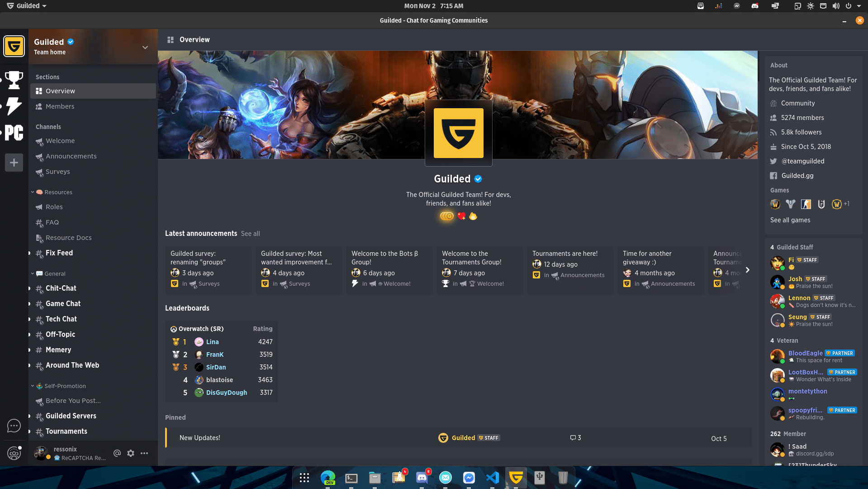This screenshot has width=868, height=489.
Task: Open Lina's leaderboard profile
Action: [x=212, y=342]
